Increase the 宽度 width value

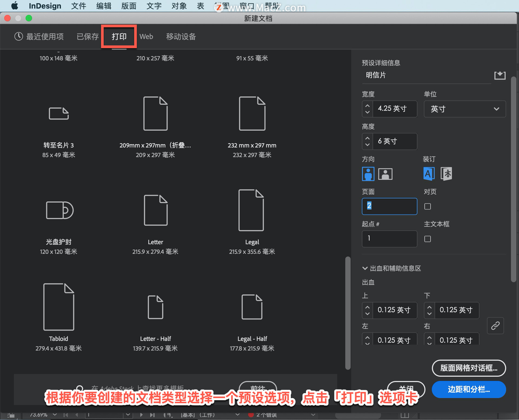click(367, 106)
